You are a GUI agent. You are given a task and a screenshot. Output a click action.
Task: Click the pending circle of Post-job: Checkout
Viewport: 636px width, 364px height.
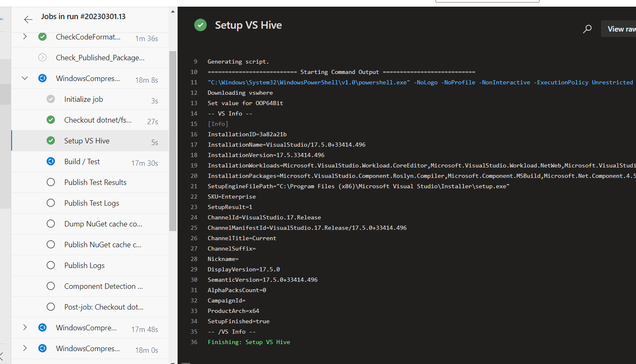(51, 307)
